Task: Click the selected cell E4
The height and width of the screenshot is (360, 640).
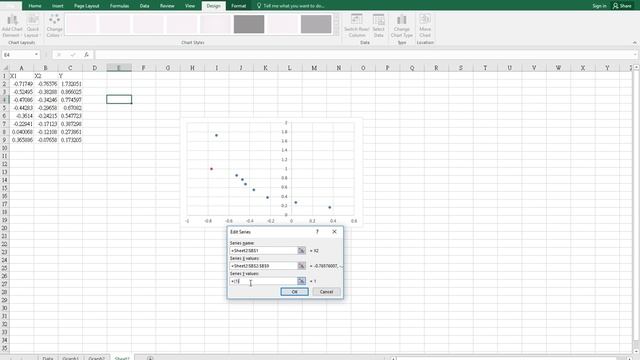Action: 119,99
